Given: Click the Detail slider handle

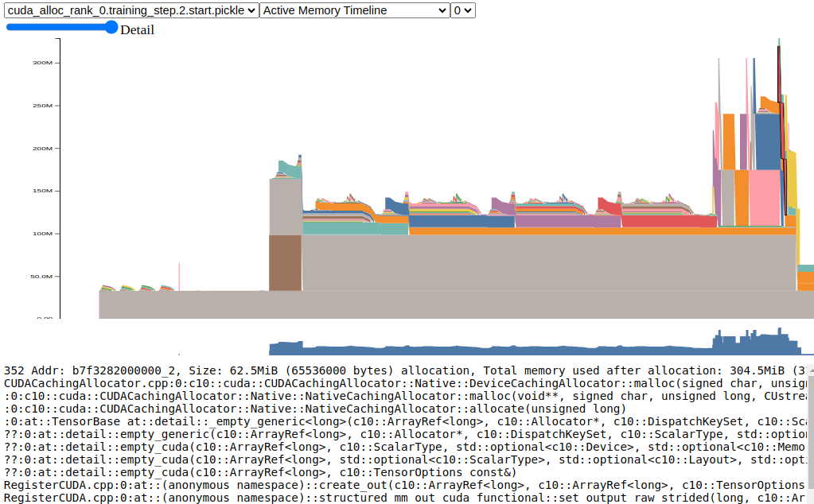Looking at the screenshot, I should pyautogui.click(x=111, y=27).
